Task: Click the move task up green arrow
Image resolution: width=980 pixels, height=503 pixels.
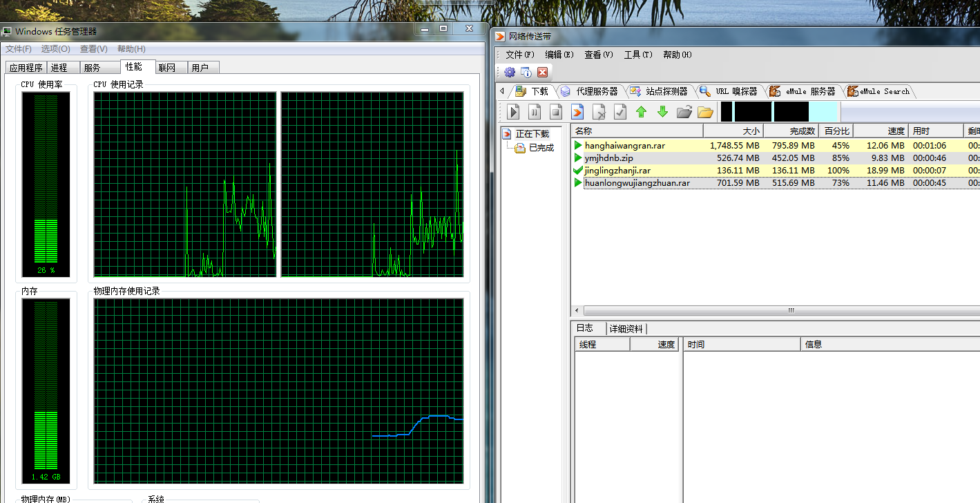Action: click(642, 112)
